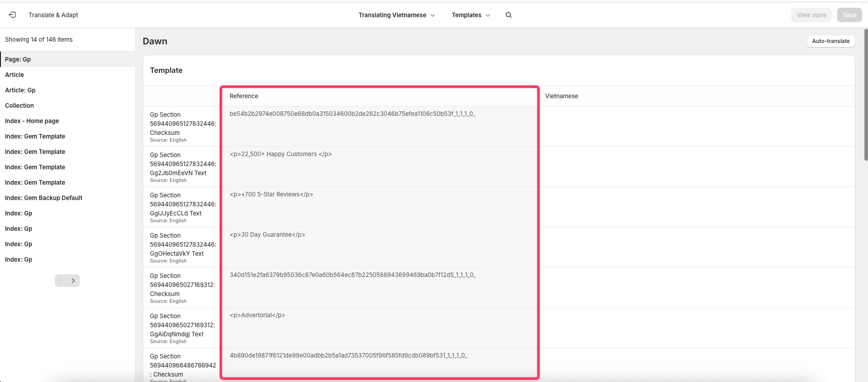Screen dimensions: 868x382
Task: Click Vietnamese field for 30 Day Guarantee row
Action: coord(696,247)
